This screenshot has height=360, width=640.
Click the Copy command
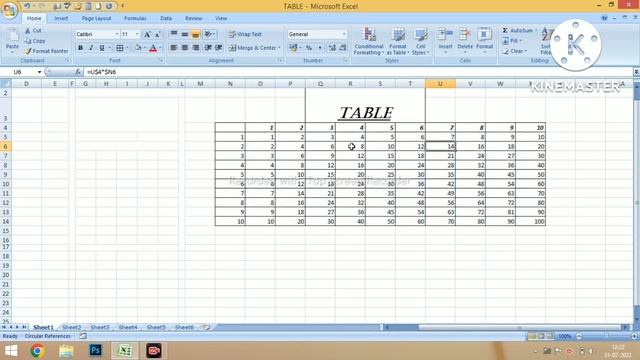[x=35, y=41]
